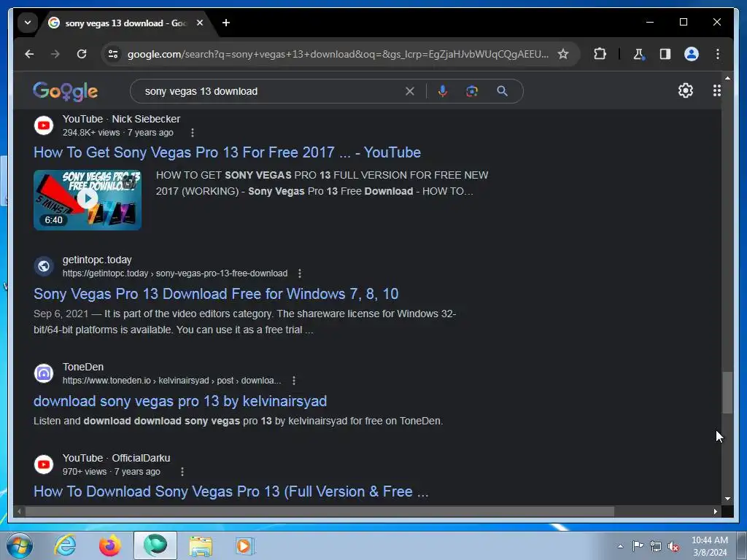The width and height of the screenshot is (747, 560).
Task: Open Windows Media Player from taskbar
Action: coord(245,545)
